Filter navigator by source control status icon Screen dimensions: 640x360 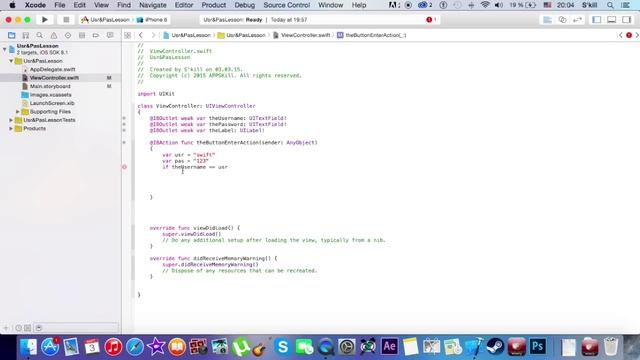27,328
